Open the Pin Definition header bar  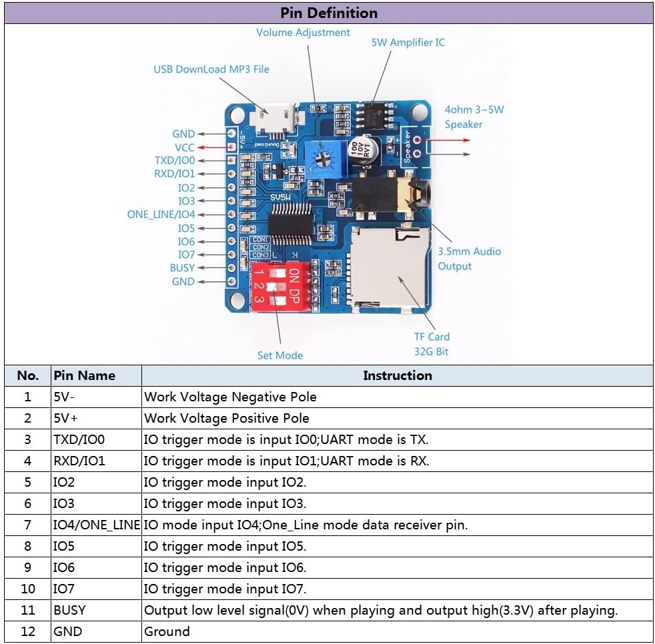pos(327,13)
